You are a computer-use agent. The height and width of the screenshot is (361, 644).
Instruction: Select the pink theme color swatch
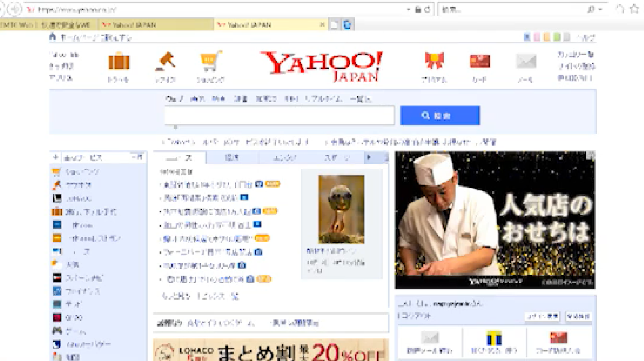tap(537, 37)
